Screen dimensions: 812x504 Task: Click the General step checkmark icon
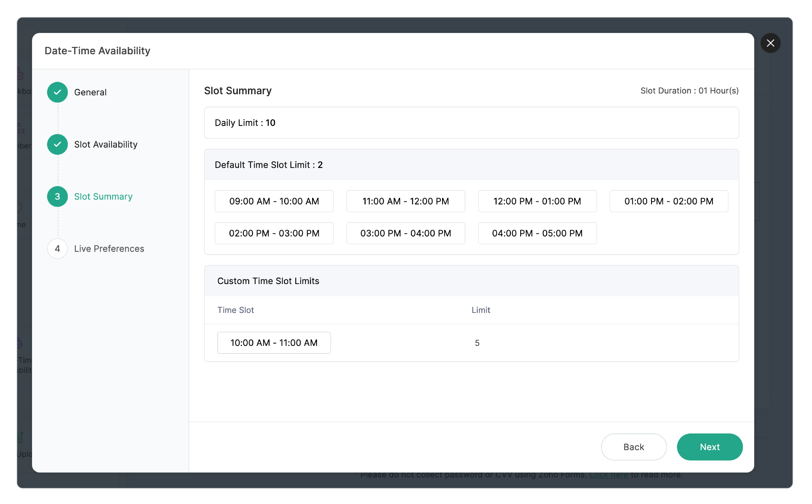coord(57,92)
